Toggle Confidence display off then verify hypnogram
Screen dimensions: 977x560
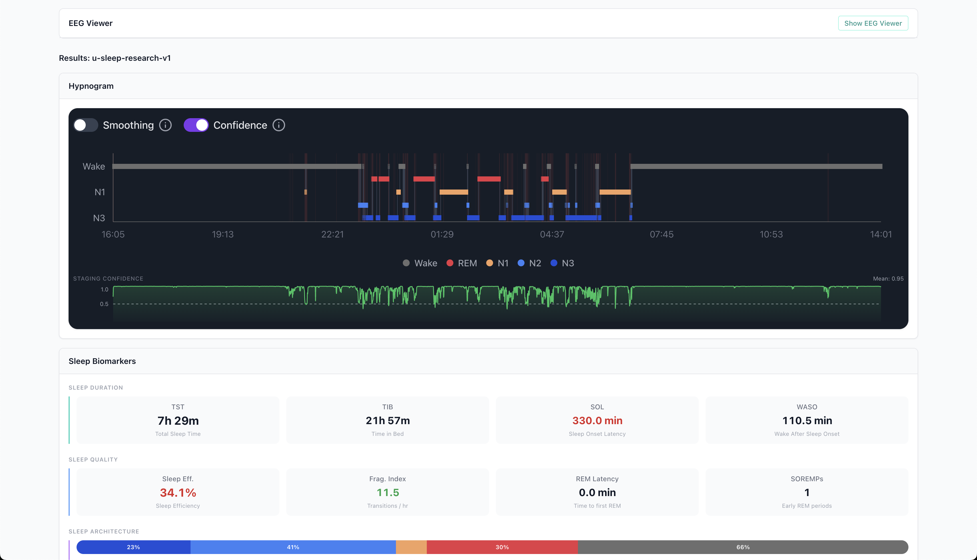click(196, 125)
